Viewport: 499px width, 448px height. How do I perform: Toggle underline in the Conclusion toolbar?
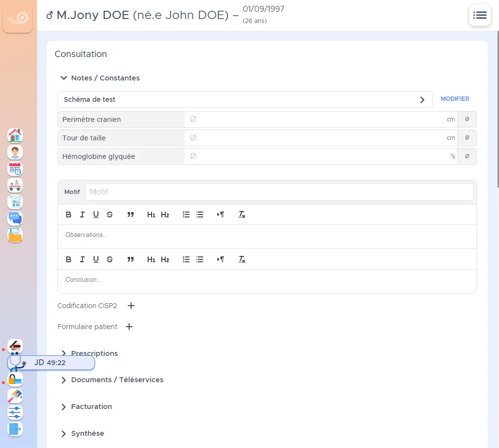pos(96,259)
